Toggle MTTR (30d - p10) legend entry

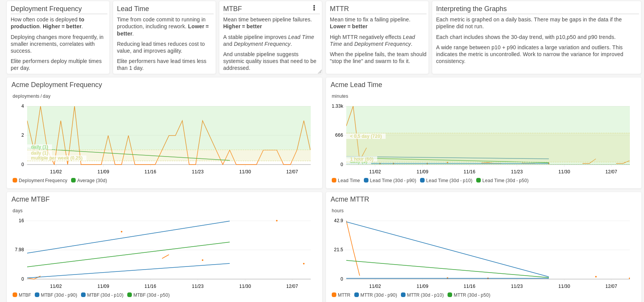click(x=422, y=295)
